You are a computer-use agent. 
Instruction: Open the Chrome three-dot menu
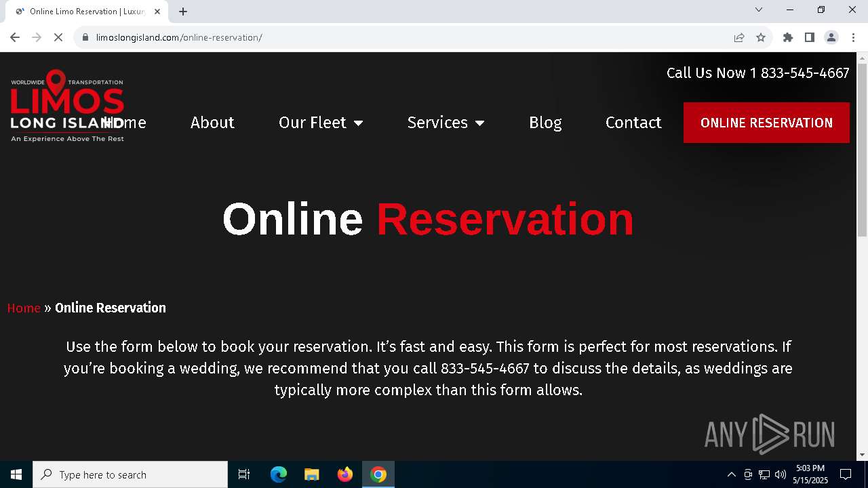[x=853, y=37]
